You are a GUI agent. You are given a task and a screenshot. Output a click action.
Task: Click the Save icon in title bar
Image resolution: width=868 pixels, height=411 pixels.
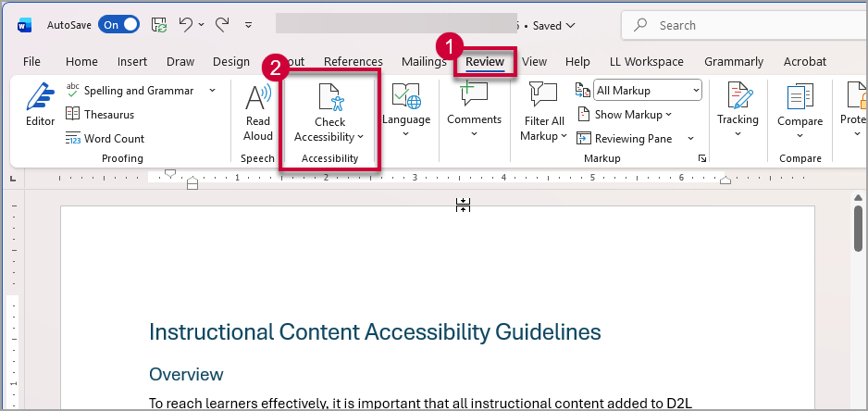(x=159, y=25)
